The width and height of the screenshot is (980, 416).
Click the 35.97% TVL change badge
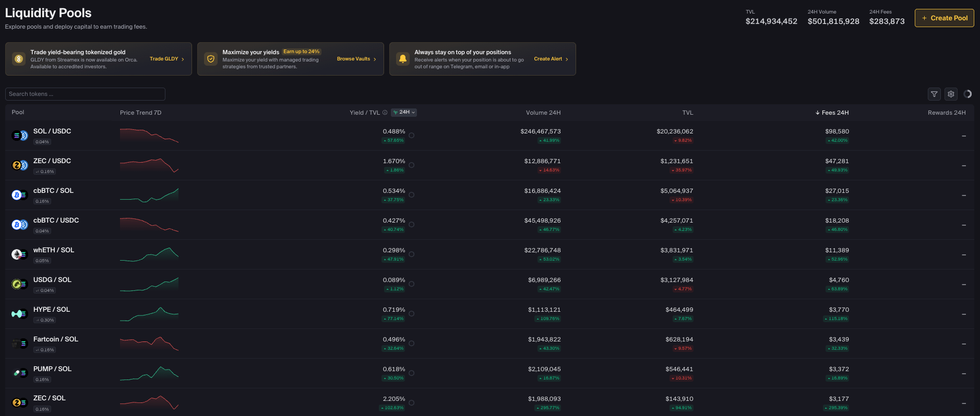682,170
